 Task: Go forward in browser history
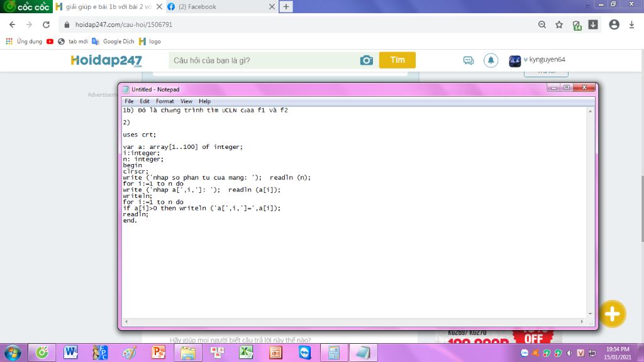(x=29, y=25)
